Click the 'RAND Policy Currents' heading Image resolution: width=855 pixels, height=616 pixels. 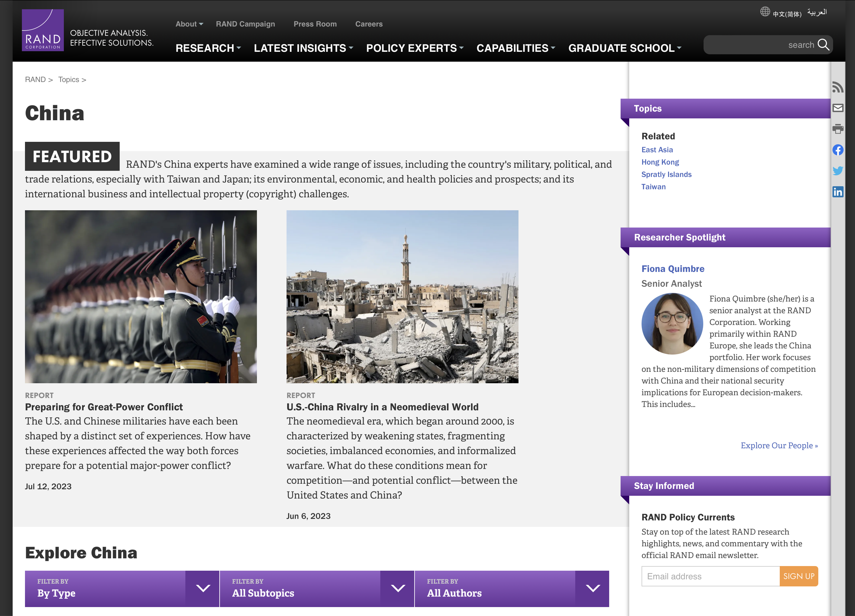[688, 517]
